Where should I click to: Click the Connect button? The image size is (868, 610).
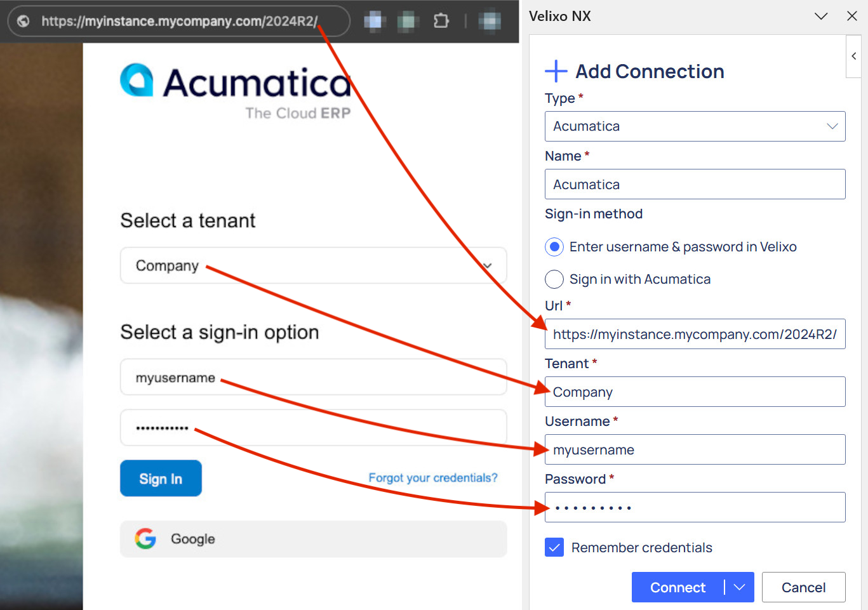point(678,587)
